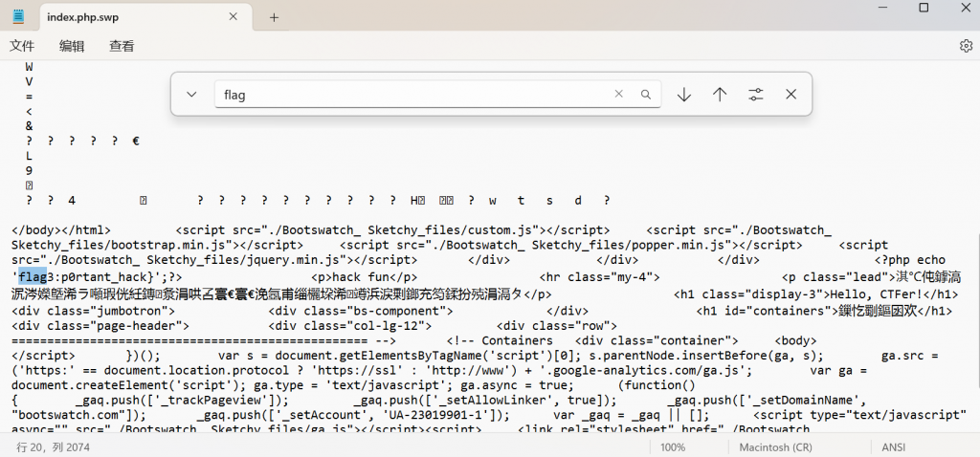The image size is (980, 457).
Task: Select the index.php.swp tab
Action: (x=124, y=17)
